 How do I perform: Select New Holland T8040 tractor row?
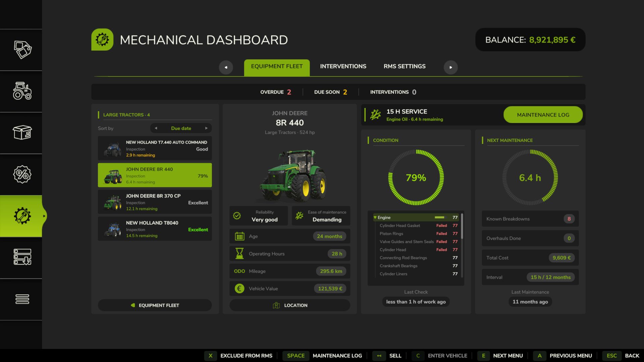pyautogui.click(x=155, y=229)
